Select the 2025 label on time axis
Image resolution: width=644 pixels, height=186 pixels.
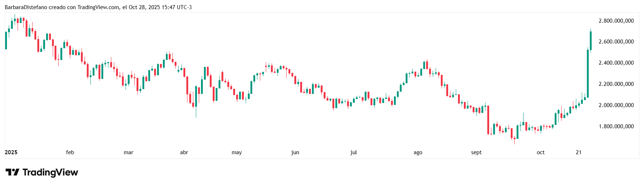click(11, 152)
